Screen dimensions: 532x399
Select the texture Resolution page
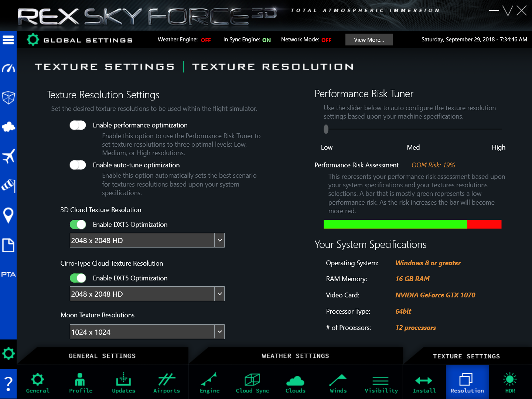[x=467, y=382]
